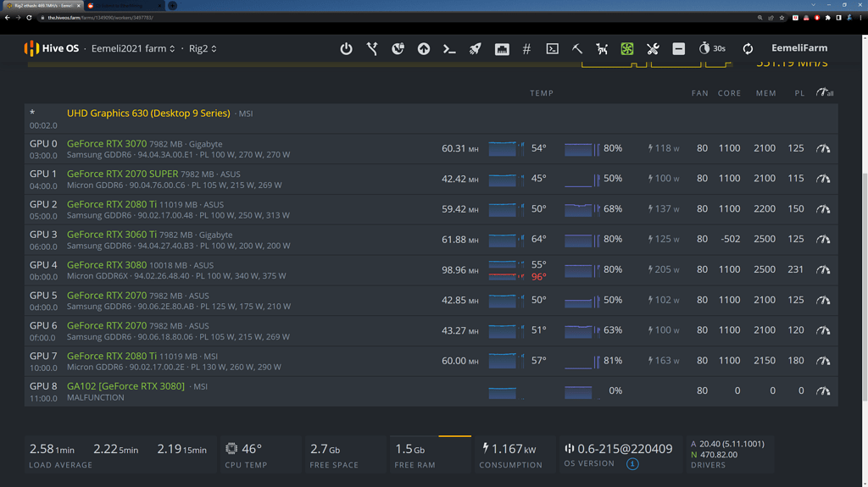The width and height of the screenshot is (868, 487).
Task: Click the minus square icon
Action: pos(679,49)
